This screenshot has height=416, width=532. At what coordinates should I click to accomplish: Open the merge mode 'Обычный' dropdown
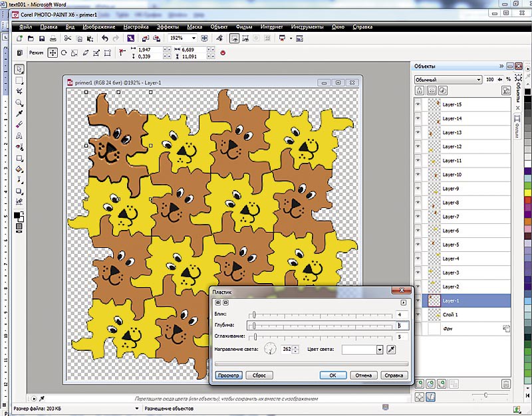coord(478,80)
